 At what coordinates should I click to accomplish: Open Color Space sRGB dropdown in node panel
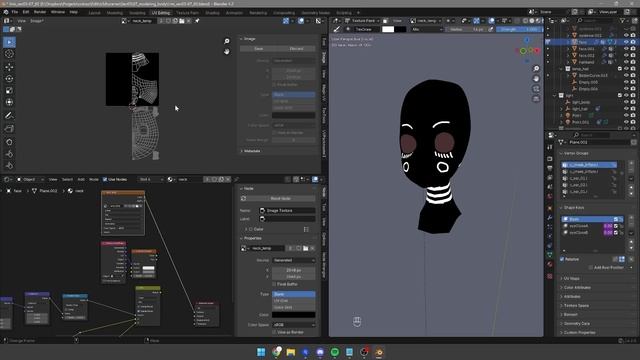[293, 325]
